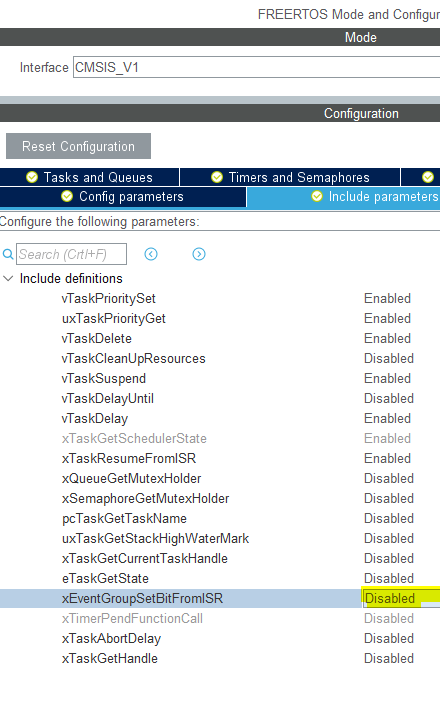
Task: Click Disabled value of xTaskGetCurrentTaskHandle
Action: 389,558
